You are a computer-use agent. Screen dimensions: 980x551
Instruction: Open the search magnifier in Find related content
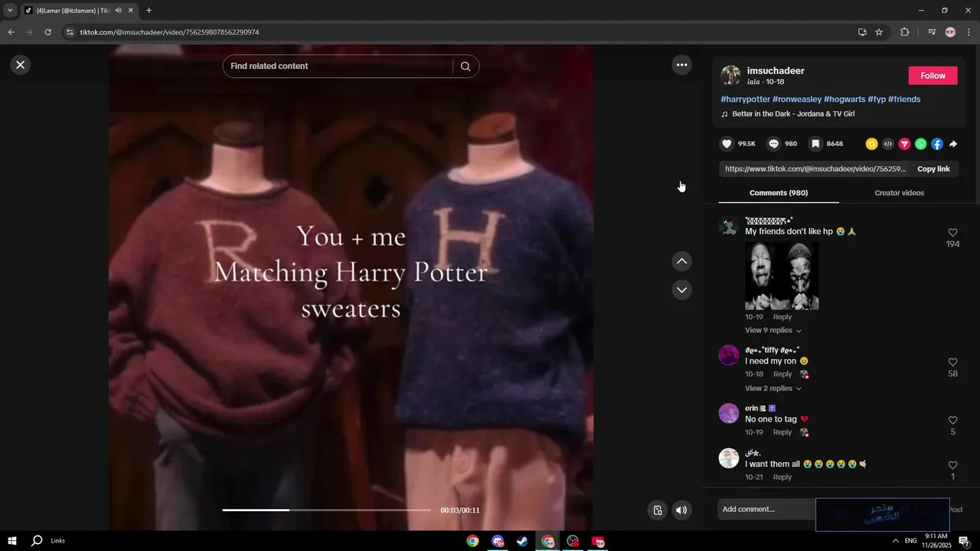click(x=465, y=67)
